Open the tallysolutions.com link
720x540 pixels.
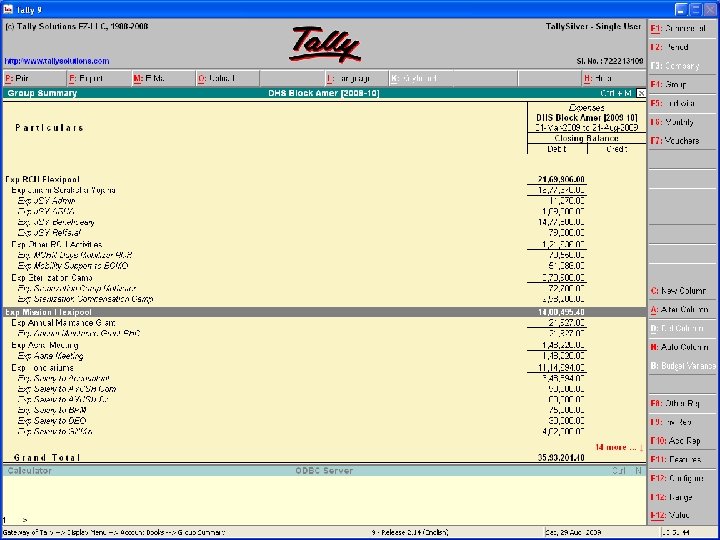click(x=57, y=61)
